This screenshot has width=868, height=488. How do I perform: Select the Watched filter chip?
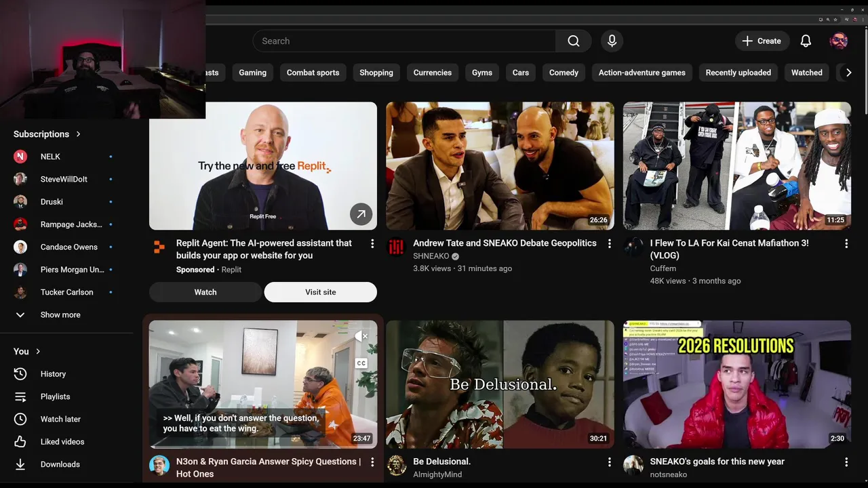click(806, 73)
